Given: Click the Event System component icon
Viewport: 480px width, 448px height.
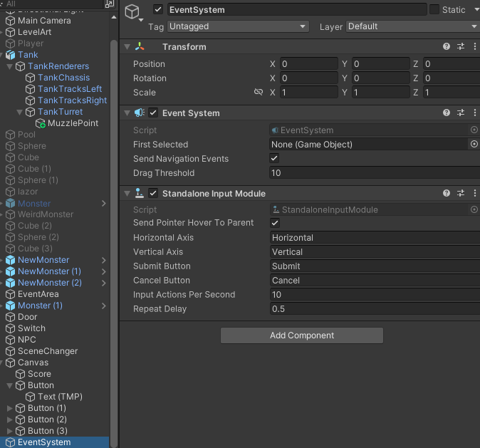Looking at the screenshot, I should [140, 113].
